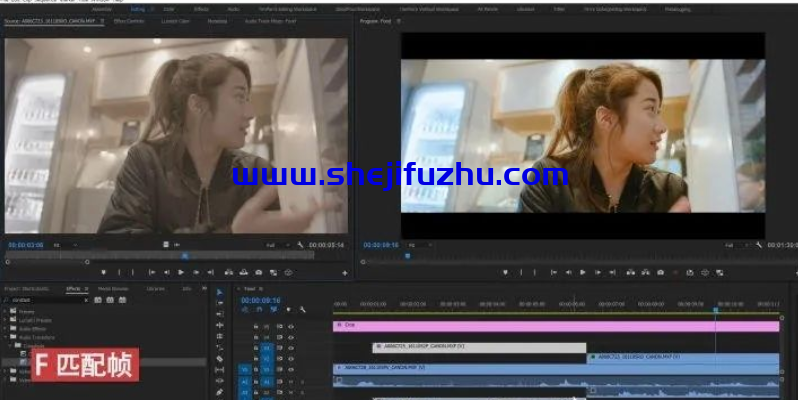Viewport: 798px width, 400px height.
Task: Export frame from Program monitor camera icon
Action: [660, 272]
